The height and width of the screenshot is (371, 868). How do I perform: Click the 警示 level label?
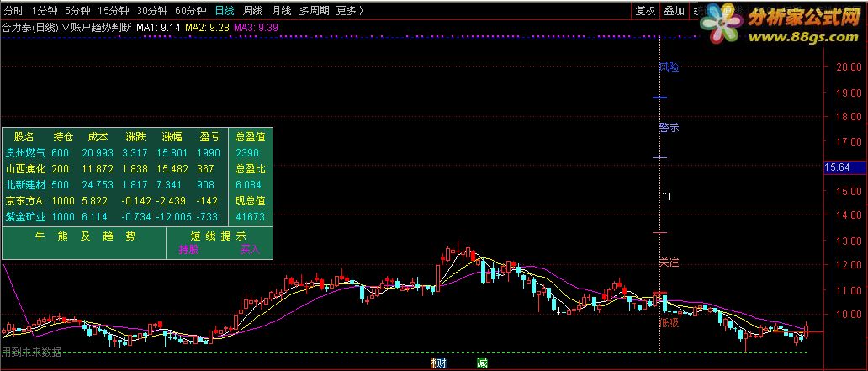click(670, 128)
